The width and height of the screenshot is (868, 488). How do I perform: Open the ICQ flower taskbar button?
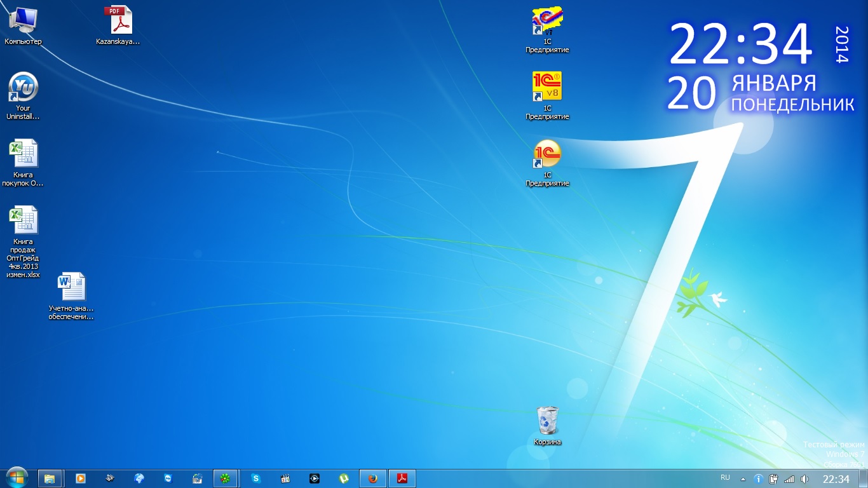pyautogui.click(x=226, y=478)
